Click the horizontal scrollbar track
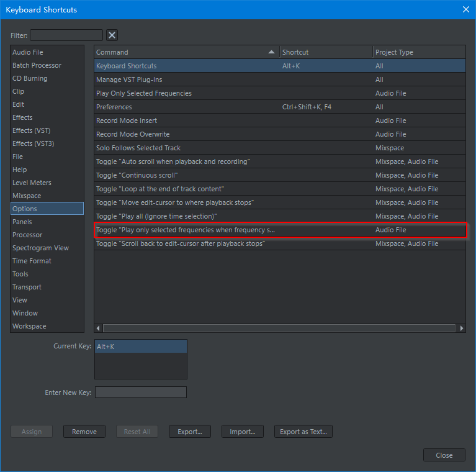This screenshot has height=472, width=476. pyautogui.click(x=279, y=328)
